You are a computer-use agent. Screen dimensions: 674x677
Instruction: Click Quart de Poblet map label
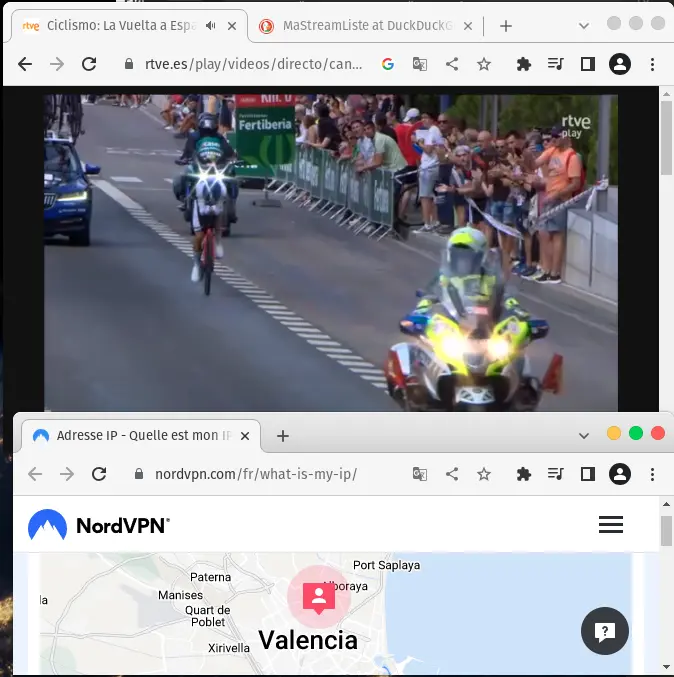pos(208,616)
